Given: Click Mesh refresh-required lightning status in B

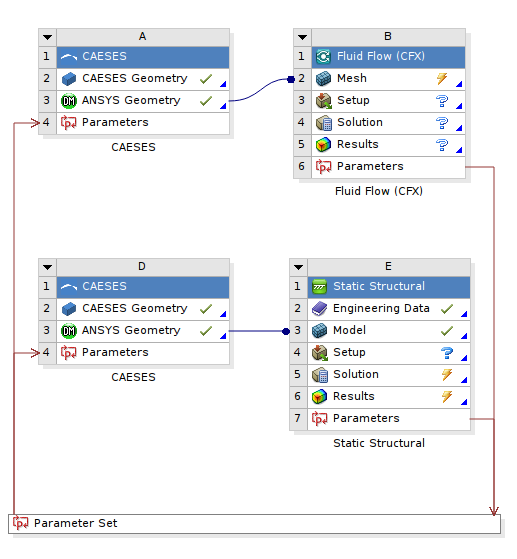Looking at the screenshot, I should [442, 78].
